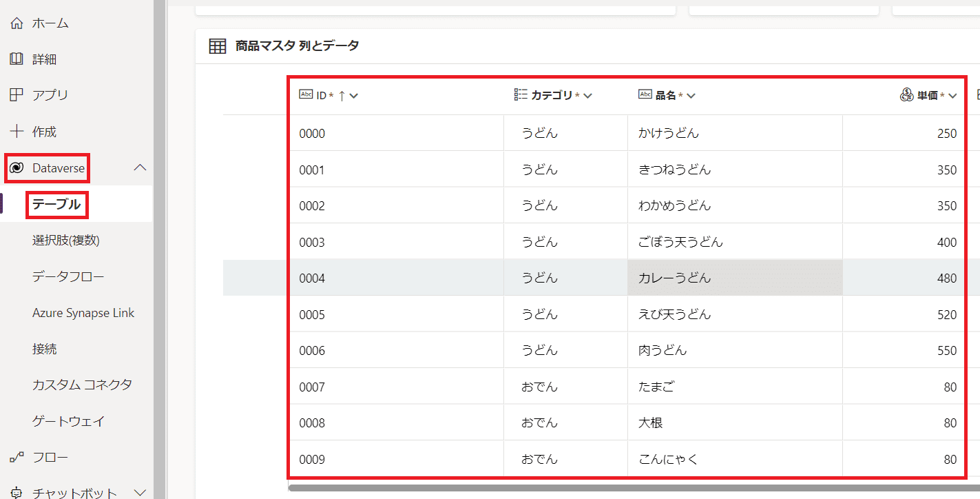Open the 品名 column dropdown chevron
This screenshot has height=499, width=980.
pos(691,96)
